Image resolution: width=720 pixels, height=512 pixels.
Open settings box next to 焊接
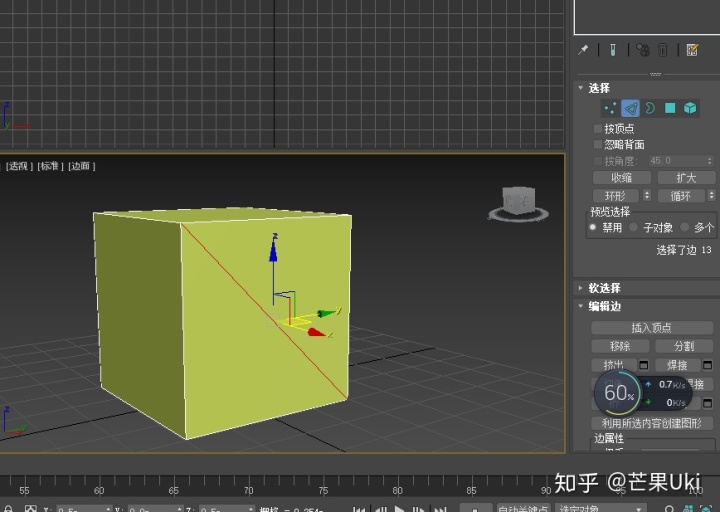tap(708, 365)
